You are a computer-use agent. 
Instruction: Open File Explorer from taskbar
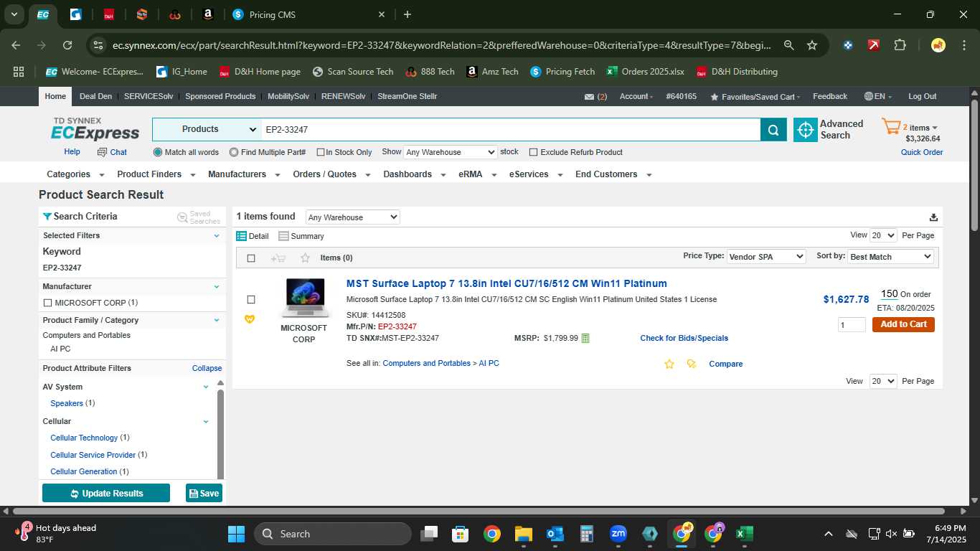pos(523,534)
